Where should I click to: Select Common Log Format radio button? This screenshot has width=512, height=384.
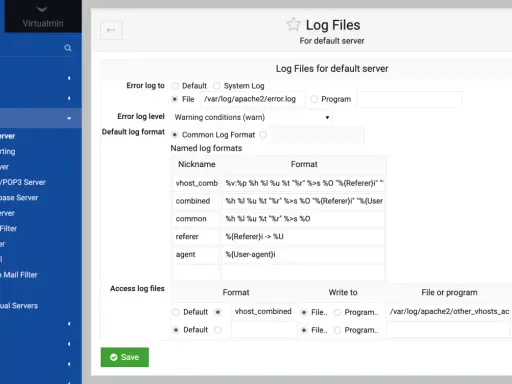[x=175, y=135]
